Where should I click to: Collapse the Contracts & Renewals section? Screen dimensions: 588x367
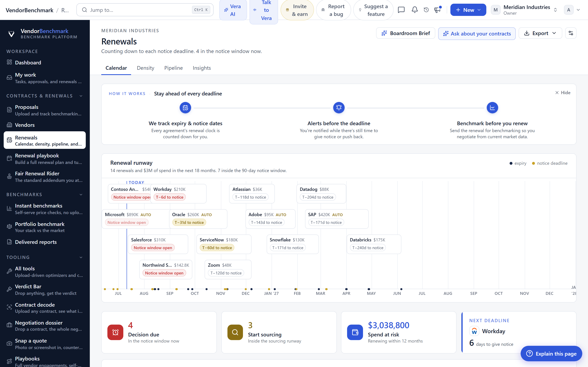[x=81, y=96]
